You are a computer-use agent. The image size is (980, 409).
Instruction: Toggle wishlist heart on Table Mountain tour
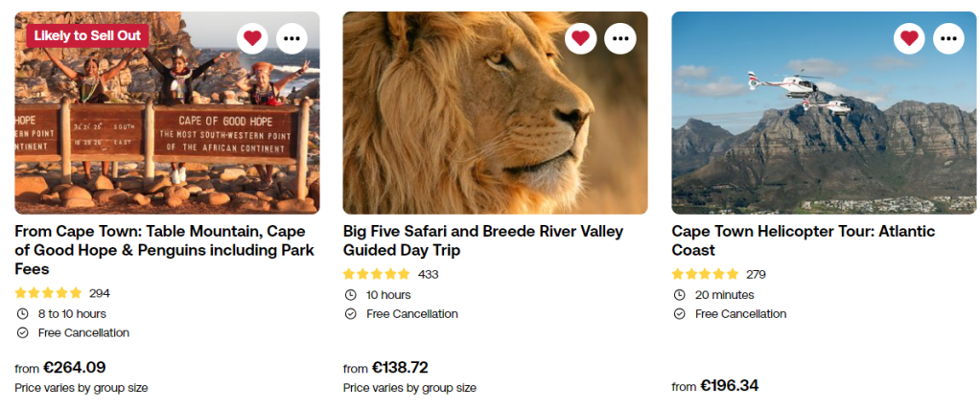click(x=252, y=38)
